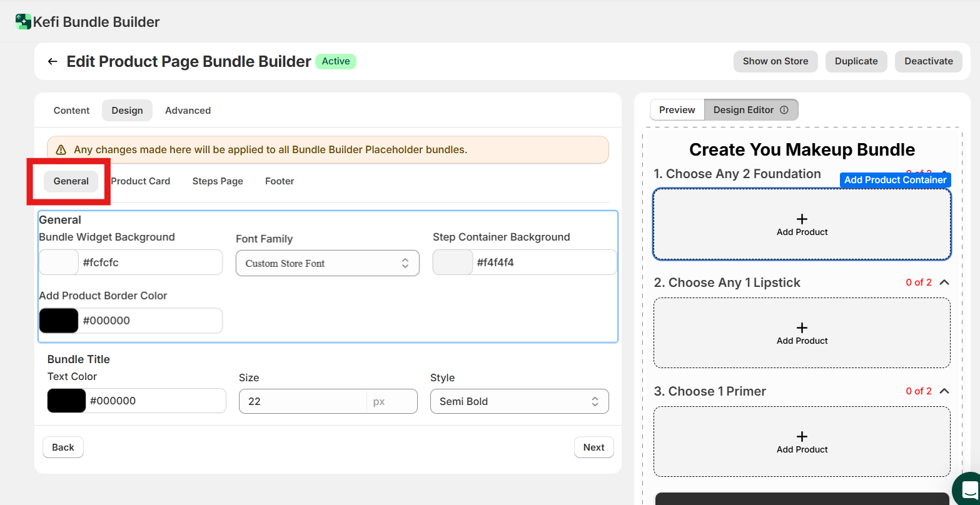Click the warning triangle icon in banner
Screen dimensions: 980x505
pyautogui.click(x=61, y=150)
